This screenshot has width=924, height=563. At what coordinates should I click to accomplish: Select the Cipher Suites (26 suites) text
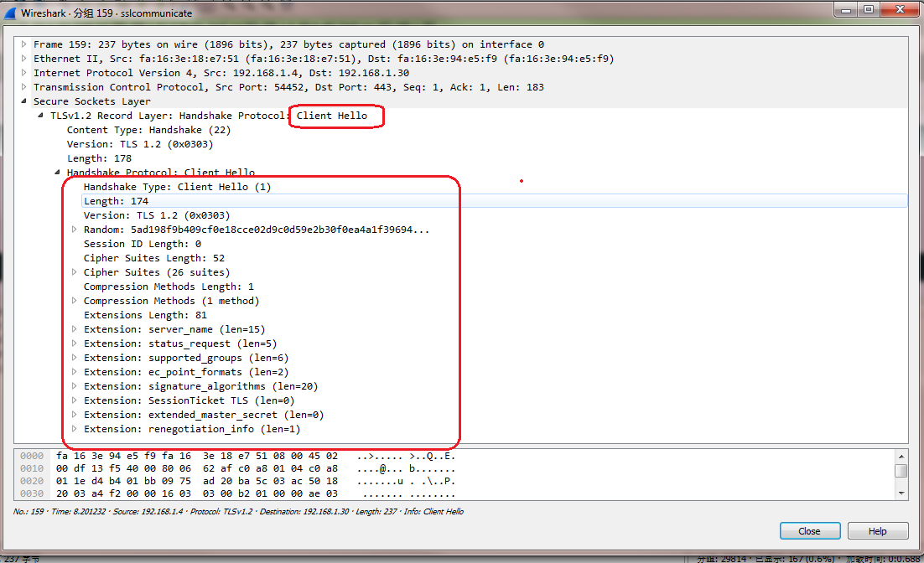(x=157, y=272)
